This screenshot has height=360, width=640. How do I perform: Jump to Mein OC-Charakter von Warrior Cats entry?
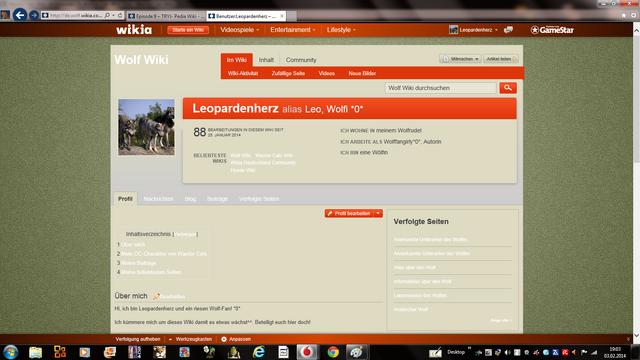[164, 254]
